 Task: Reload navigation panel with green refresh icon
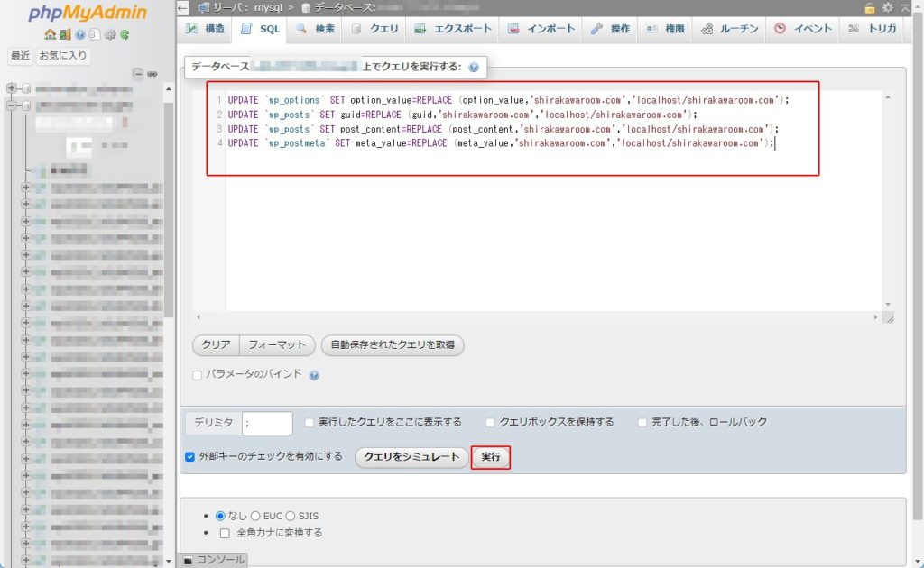pos(123,35)
